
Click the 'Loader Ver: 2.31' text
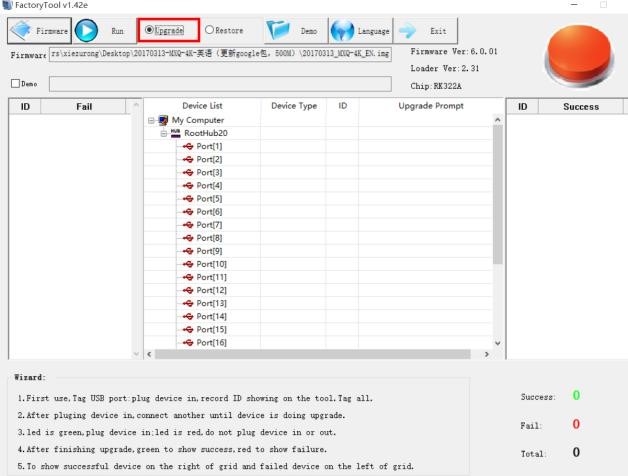(445, 69)
